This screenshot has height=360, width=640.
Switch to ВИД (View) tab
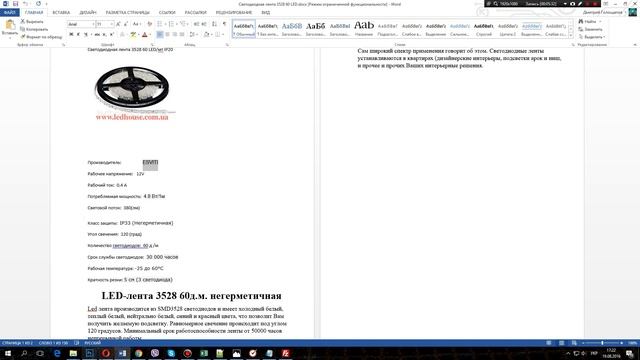266,12
